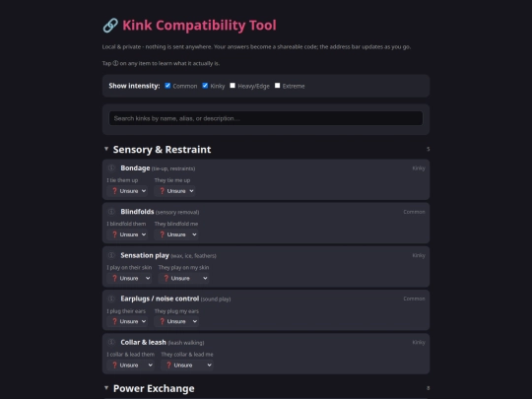Tap the info icon for Earplugs / noise control
Viewport: 532px width, 399px height.
[x=111, y=299]
